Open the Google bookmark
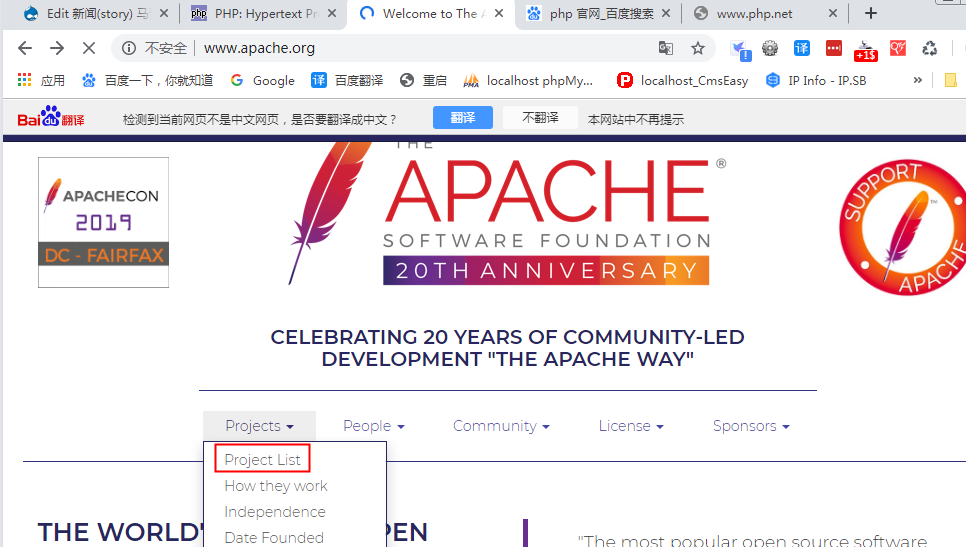Viewport: 966px width, 547px height. coord(262,80)
